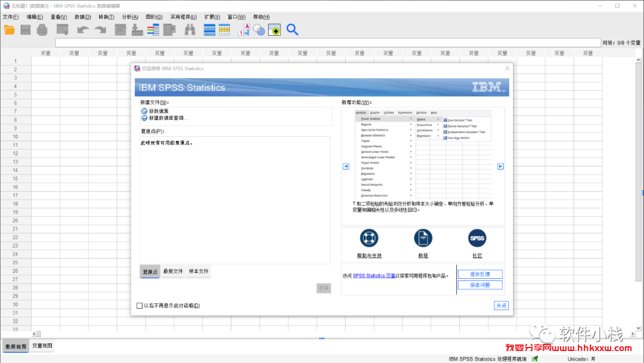This screenshot has width=644, height=363.
Task: Click the Use Variable Sets overlapping circles icon
Action: [x=259, y=30]
